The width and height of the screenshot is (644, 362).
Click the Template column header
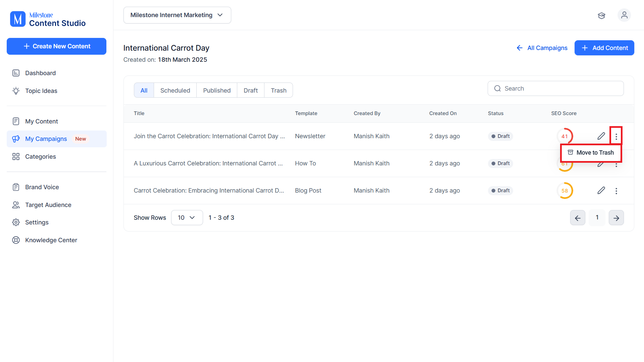[306, 113]
